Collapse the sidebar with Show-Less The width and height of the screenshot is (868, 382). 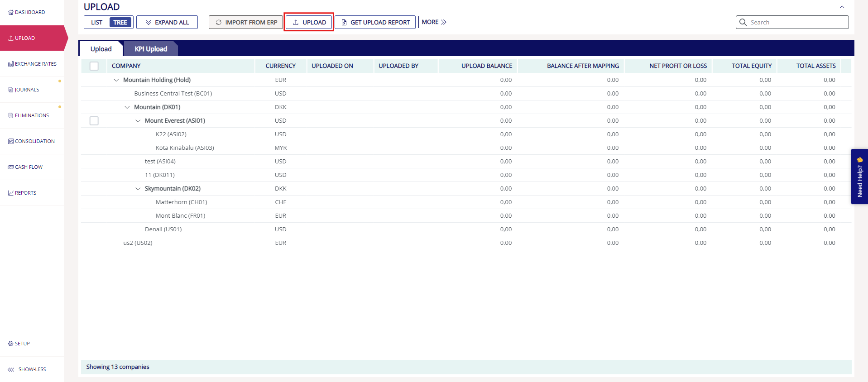(32, 369)
